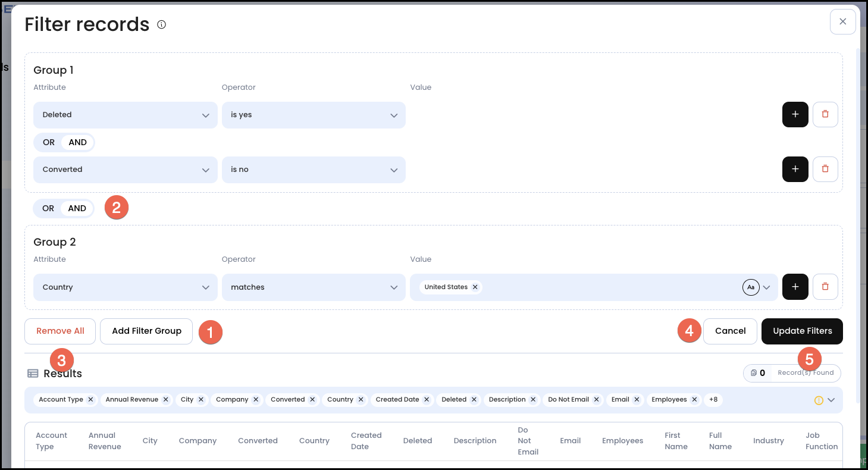Remove the Deleted column chip

coord(474,400)
